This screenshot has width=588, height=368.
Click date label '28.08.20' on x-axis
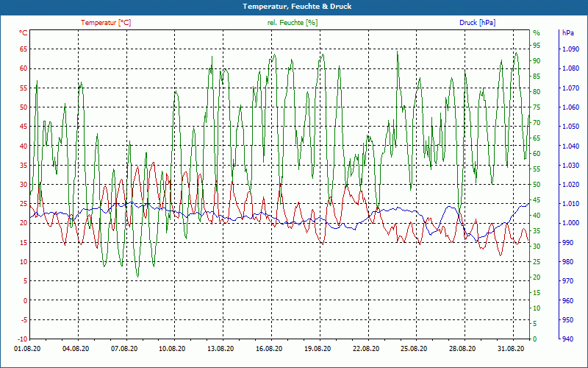coord(463,348)
